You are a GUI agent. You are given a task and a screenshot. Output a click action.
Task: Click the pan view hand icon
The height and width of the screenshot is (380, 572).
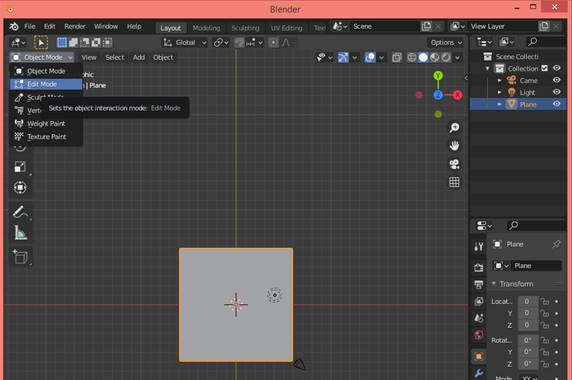[x=454, y=146]
